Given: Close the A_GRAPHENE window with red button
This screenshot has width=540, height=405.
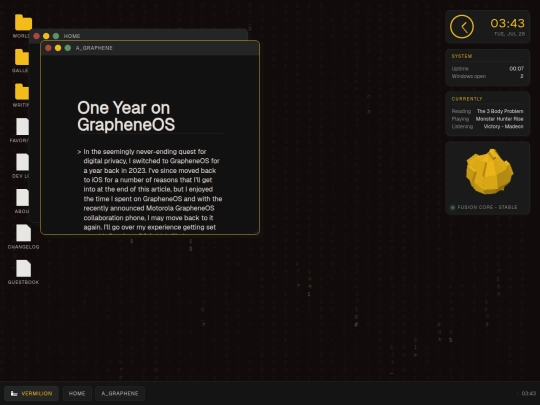Looking at the screenshot, I should 48,48.
